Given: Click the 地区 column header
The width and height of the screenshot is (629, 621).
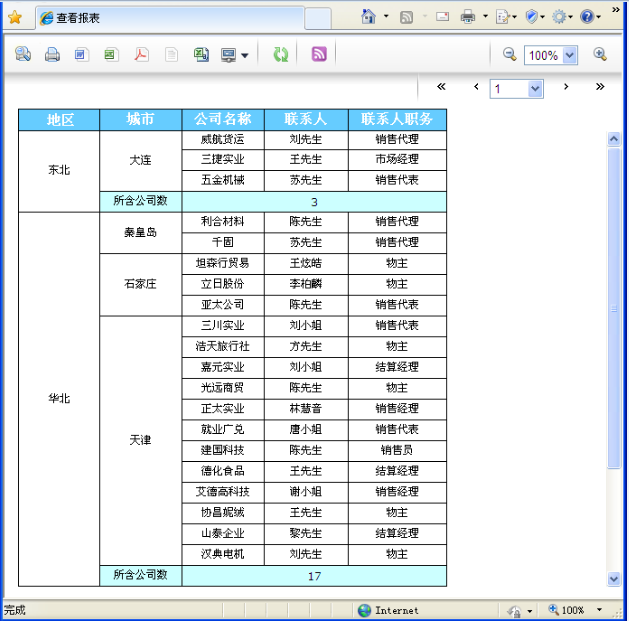Looking at the screenshot, I should [x=59, y=120].
